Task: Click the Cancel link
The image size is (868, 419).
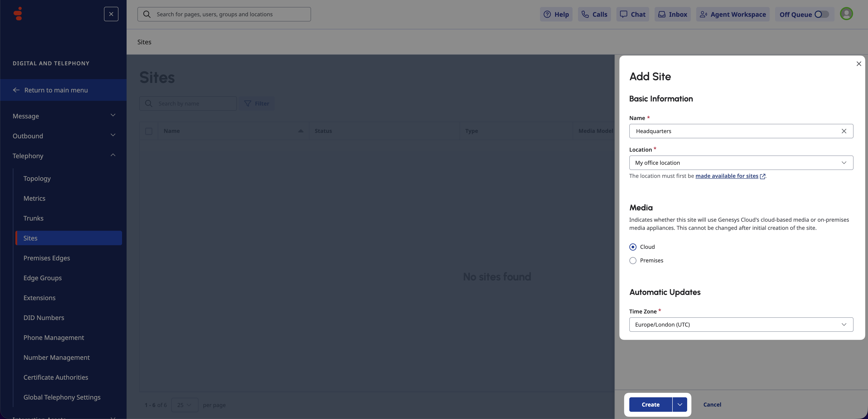Action: (712, 405)
